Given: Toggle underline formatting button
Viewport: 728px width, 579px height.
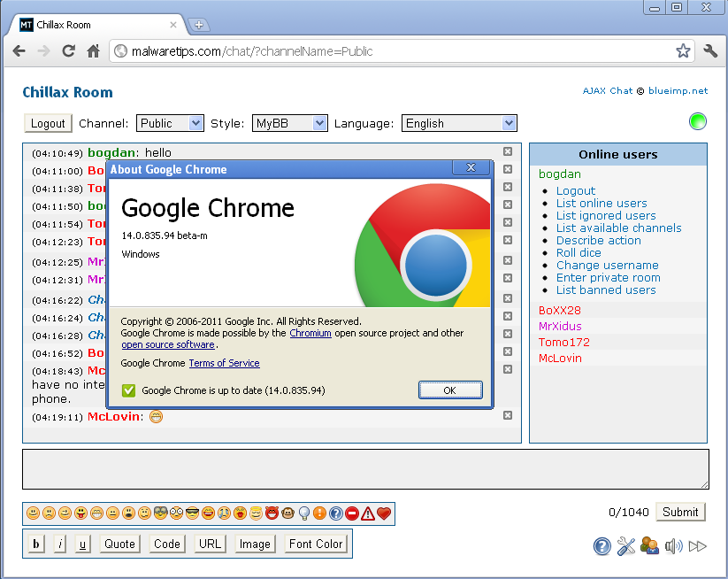Looking at the screenshot, I should [82, 544].
